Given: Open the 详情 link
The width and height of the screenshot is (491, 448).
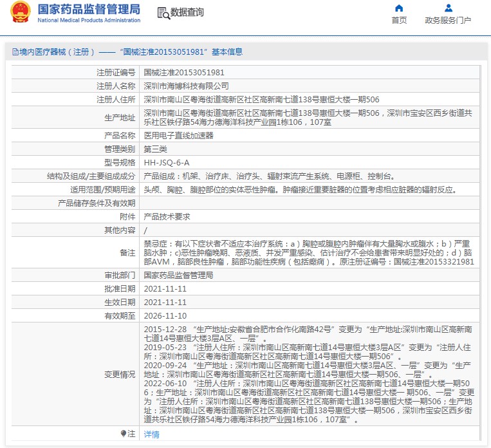Looking at the screenshot, I should pyautogui.click(x=151, y=434).
